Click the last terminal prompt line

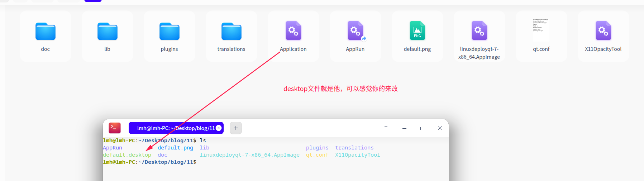point(149,162)
